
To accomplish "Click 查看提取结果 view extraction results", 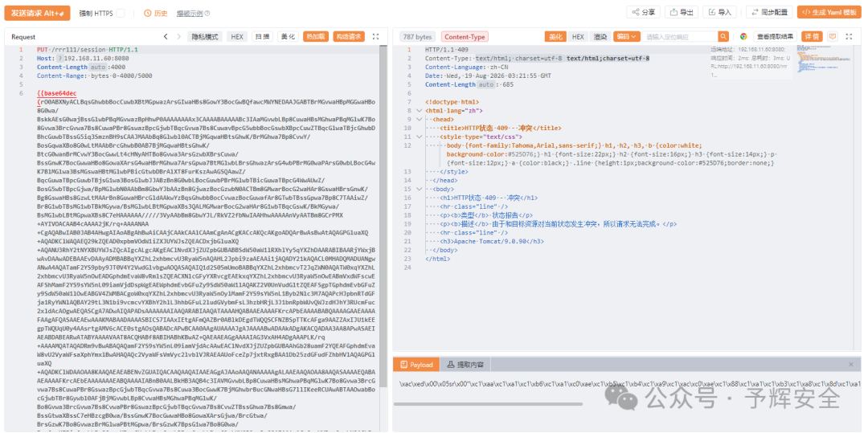I will [775, 36].
